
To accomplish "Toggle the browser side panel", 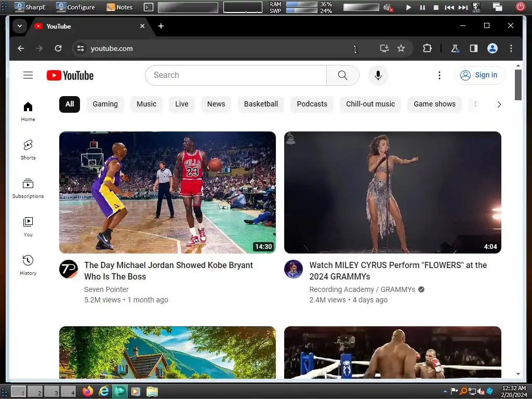I will click(x=474, y=48).
